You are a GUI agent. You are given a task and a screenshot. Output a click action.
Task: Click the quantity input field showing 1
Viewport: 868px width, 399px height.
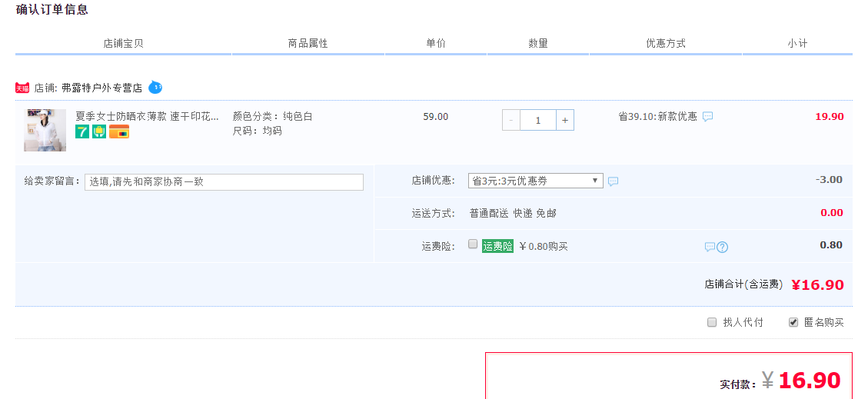point(537,120)
